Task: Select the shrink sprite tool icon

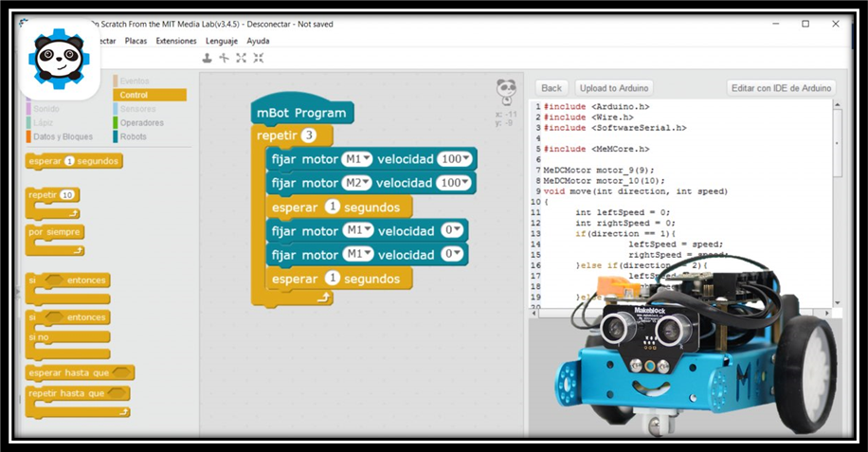Action: tap(259, 58)
